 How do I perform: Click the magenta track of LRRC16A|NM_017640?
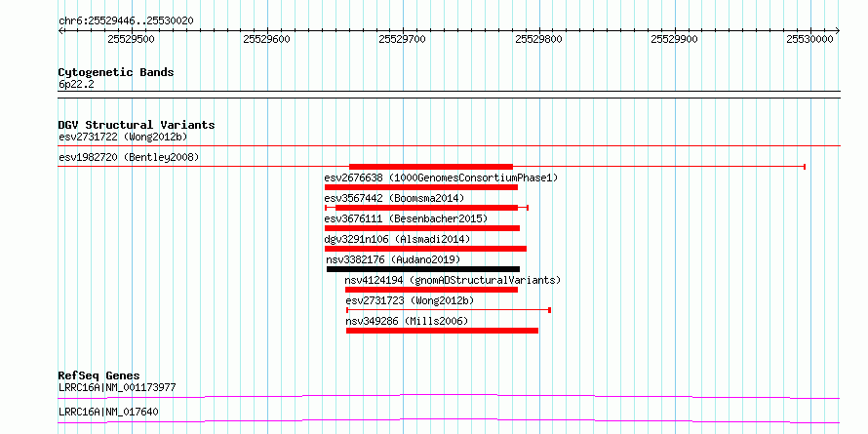pos(449,420)
